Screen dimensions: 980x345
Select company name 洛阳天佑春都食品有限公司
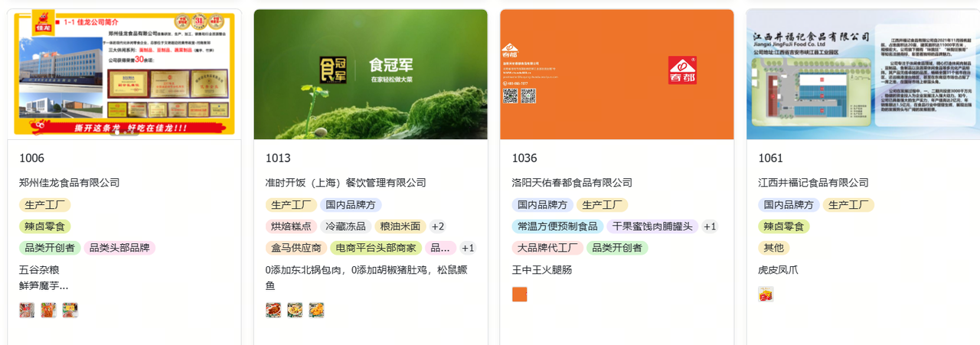point(573,183)
